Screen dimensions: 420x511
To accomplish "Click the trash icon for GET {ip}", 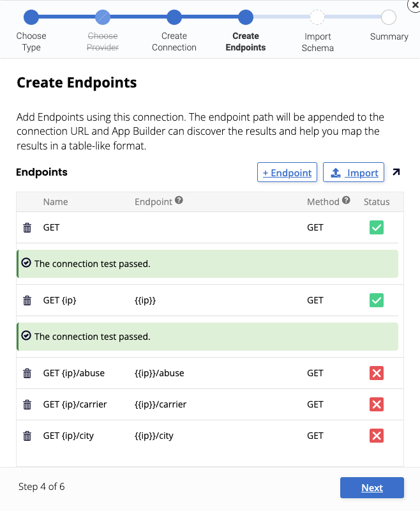I will tap(26, 300).
